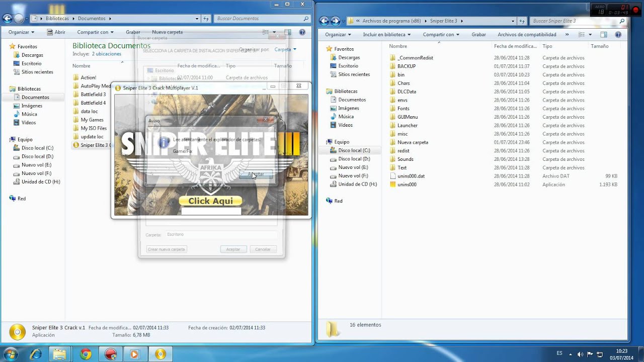
Task: Select the Sounds folder
Action: tap(405, 159)
